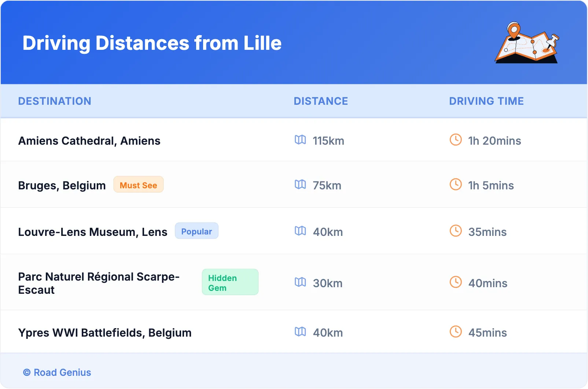Click the map illustration with location pin
The width and height of the screenshot is (588, 389).
click(x=527, y=42)
